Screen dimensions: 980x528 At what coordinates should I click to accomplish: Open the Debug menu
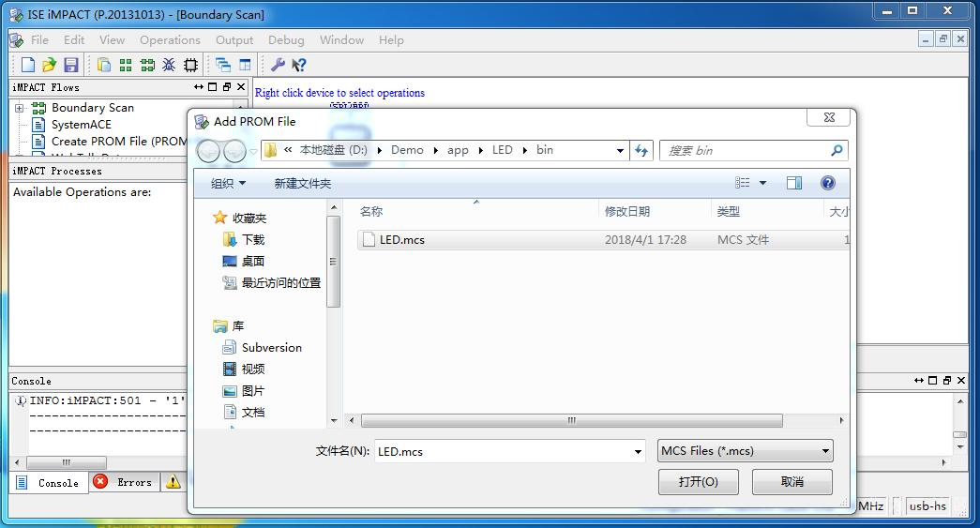[286, 40]
